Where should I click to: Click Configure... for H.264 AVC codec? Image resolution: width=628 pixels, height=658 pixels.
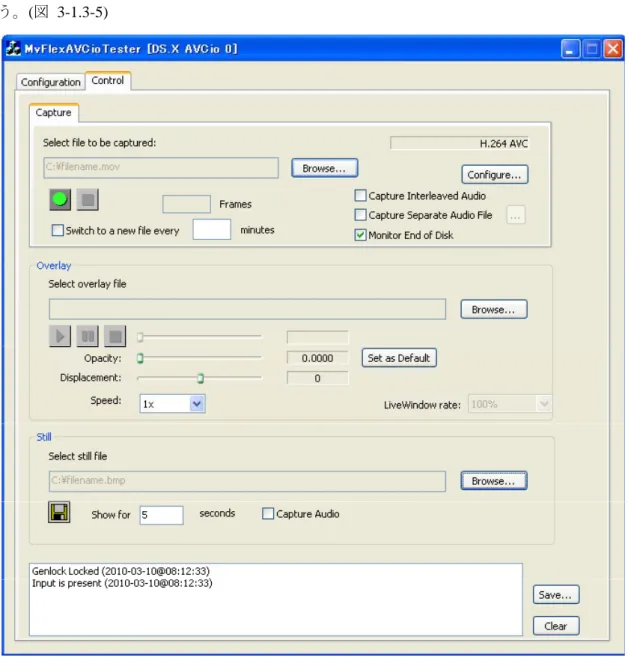[x=495, y=175]
